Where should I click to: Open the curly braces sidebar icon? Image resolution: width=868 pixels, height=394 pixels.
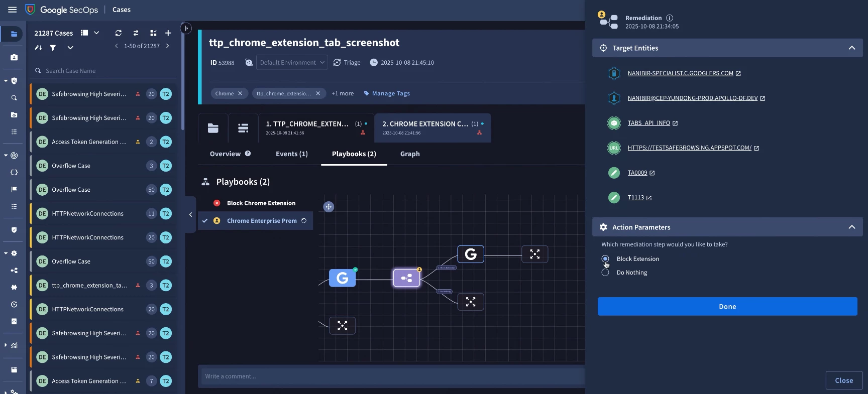[14, 172]
